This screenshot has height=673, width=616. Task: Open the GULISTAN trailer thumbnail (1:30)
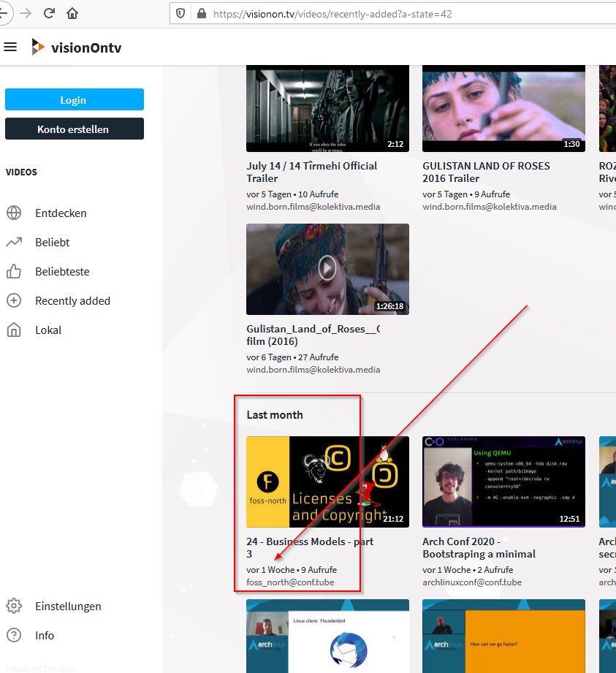(x=503, y=109)
